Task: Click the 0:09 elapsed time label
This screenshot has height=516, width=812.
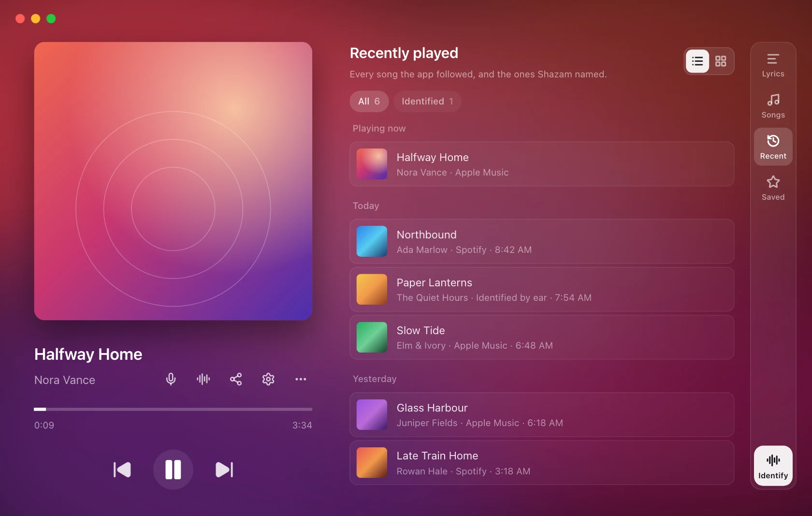Action: coord(44,425)
